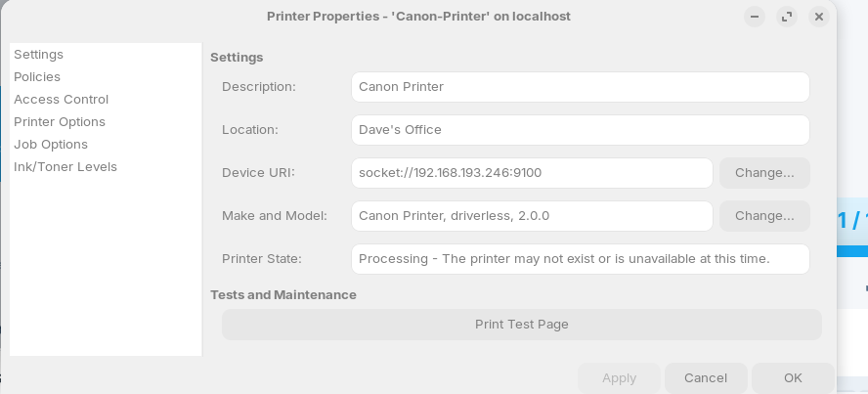The height and width of the screenshot is (394, 868).
Task: Change the Device URI
Action: coord(764,173)
